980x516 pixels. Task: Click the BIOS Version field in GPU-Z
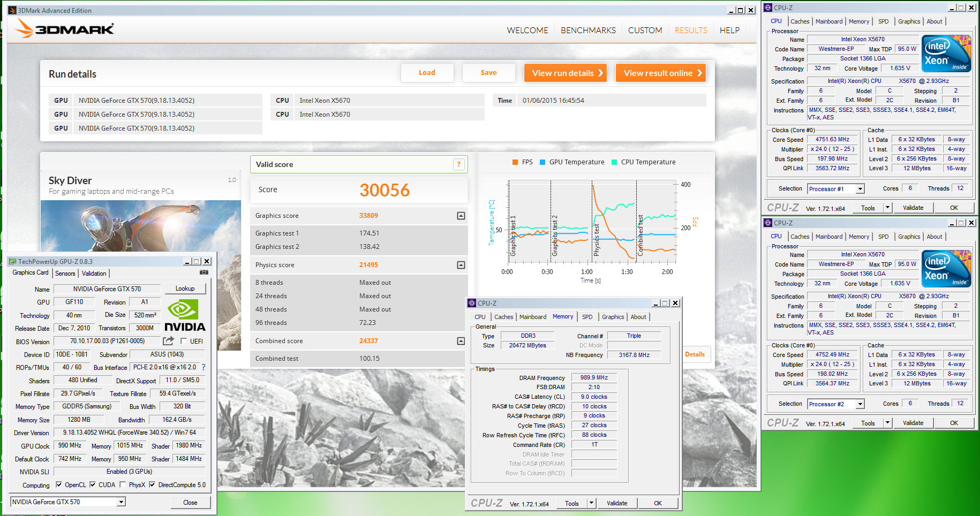107,341
